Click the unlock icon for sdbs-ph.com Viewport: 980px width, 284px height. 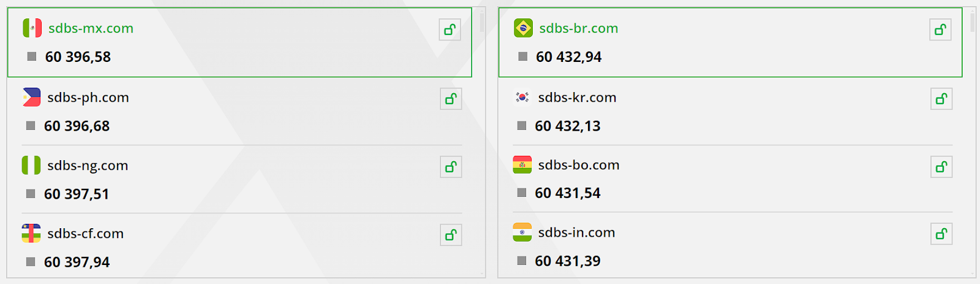[451, 99]
